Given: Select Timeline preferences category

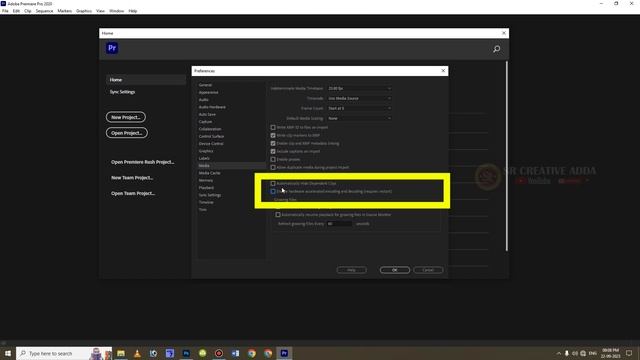Looking at the screenshot, I should (x=206, y=202).
